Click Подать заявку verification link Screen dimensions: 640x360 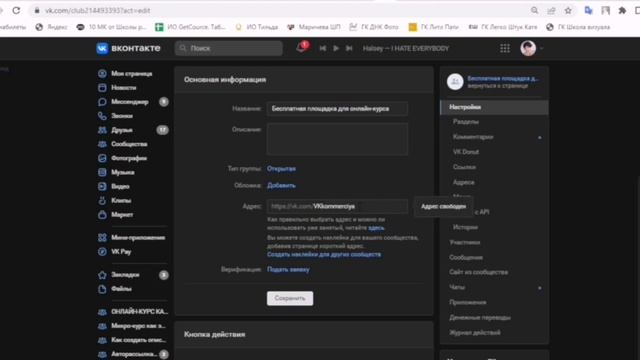[288, 269]
